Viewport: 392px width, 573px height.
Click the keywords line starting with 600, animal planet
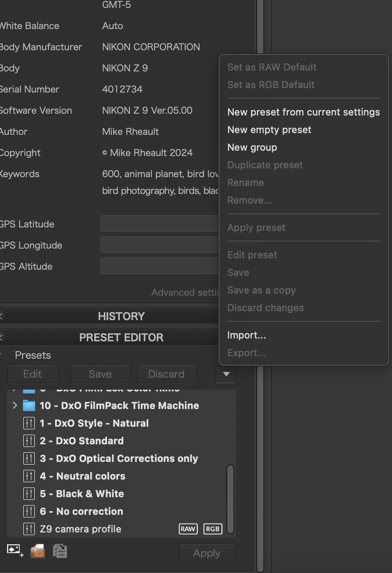[x=160, y=174]
